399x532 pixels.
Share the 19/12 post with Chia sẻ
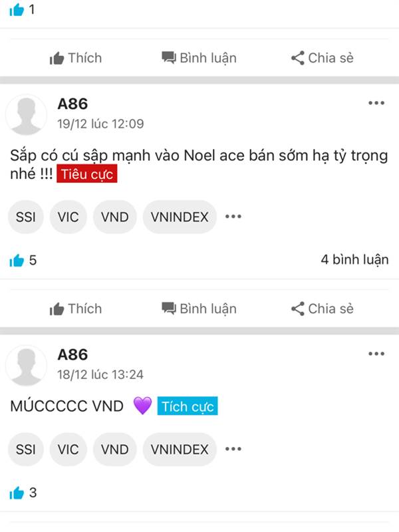322,309
